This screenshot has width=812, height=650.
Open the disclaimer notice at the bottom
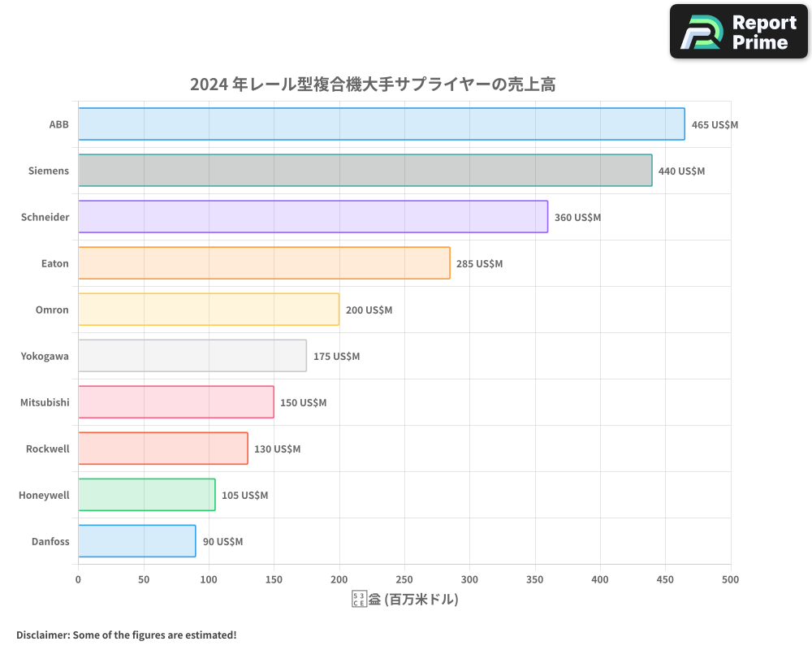[x=127, y=635]
